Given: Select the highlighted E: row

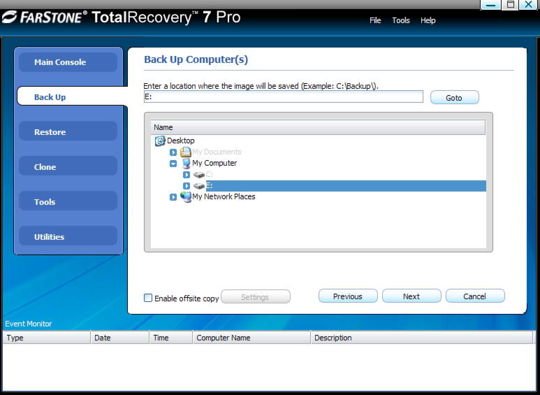Looking at the screenshot, I should tap(346, 186).
